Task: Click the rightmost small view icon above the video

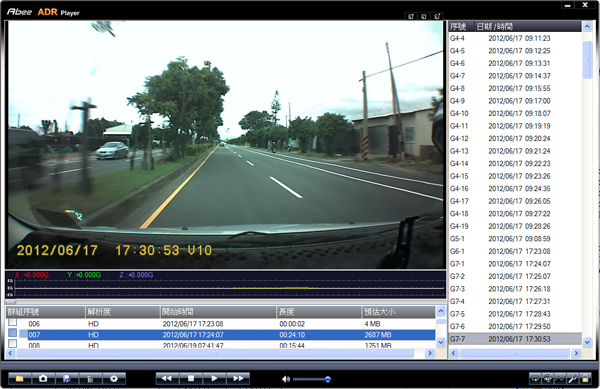Action: (x=437, y=16)
